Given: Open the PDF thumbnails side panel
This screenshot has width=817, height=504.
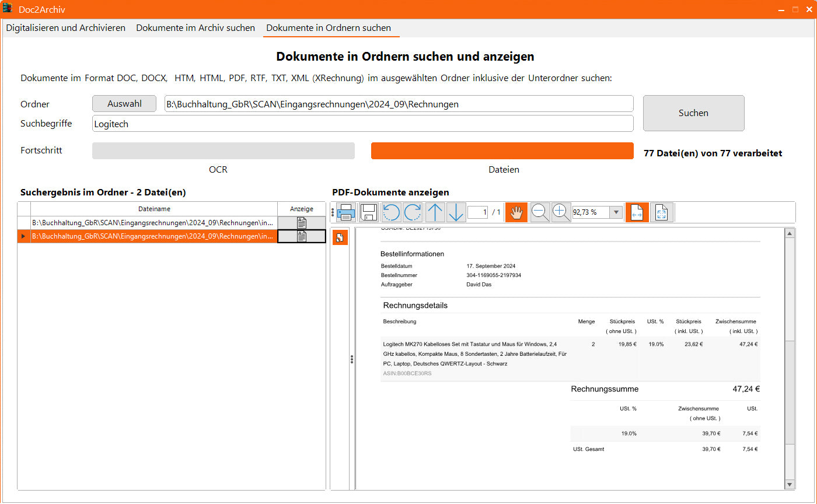Looking at the screenshot, I should (340, 237).
